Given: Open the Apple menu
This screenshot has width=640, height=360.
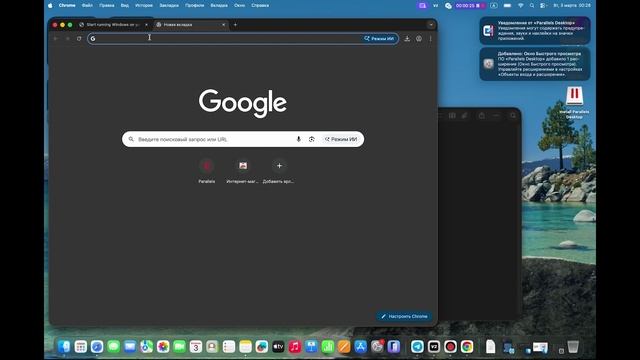Looking at the screenshot, I should (x=50, y=5).
